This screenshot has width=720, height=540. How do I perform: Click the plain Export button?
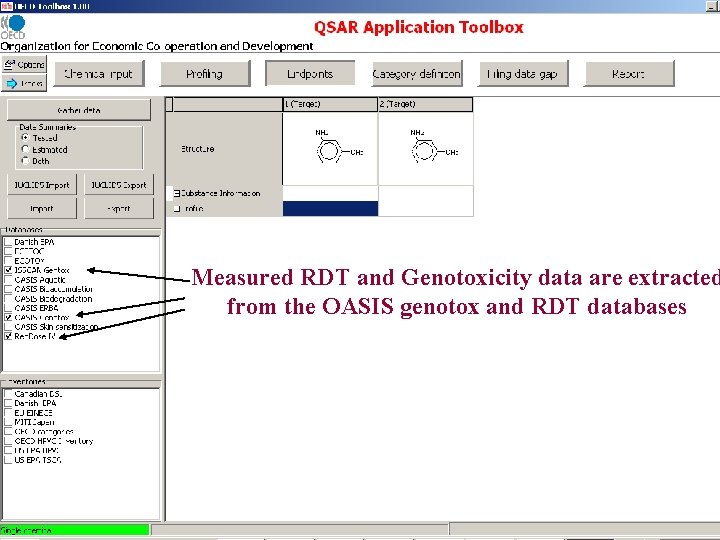(x=119, y=208)
